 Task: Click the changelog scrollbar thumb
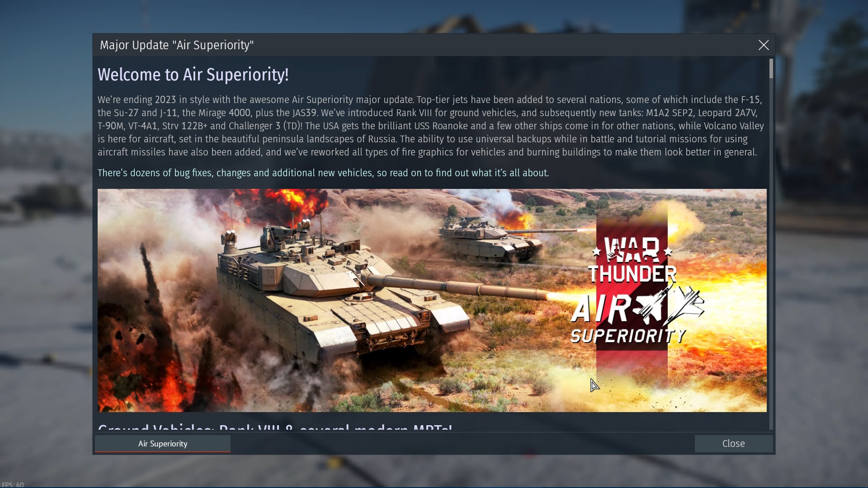pyautogui.click(x=771, y=68)
